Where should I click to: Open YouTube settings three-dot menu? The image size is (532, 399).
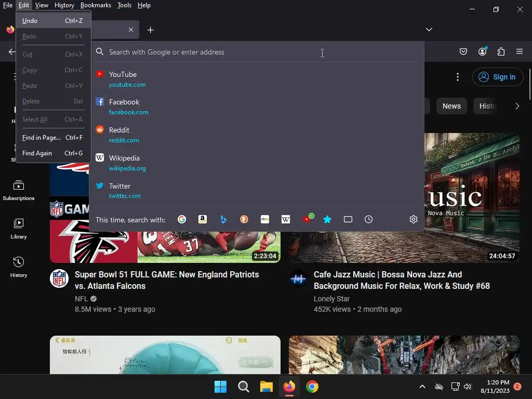click(458, 77)
